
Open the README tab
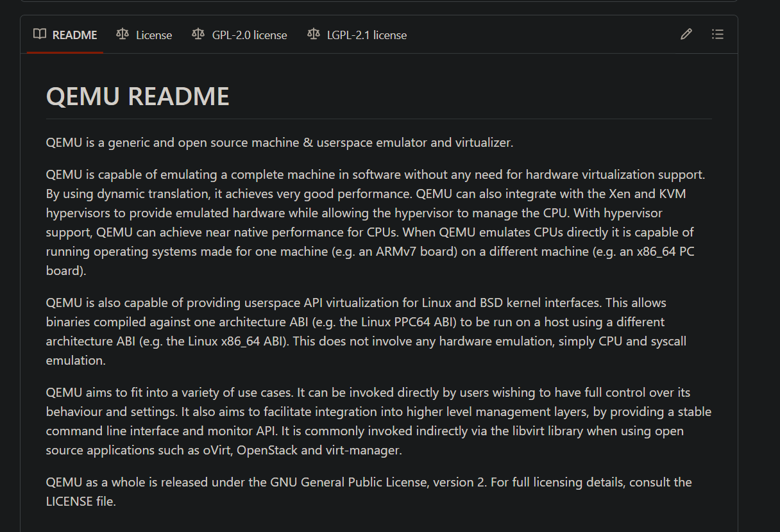click(65, 35)
